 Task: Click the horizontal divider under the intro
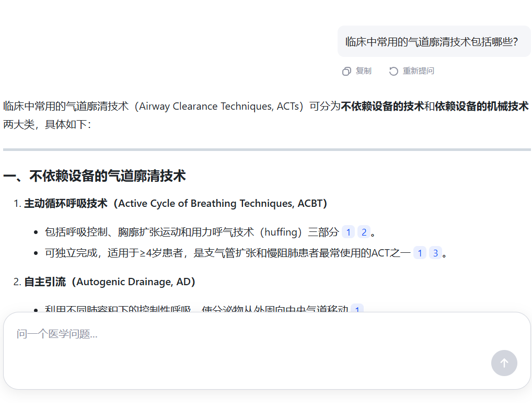[267, 149]
